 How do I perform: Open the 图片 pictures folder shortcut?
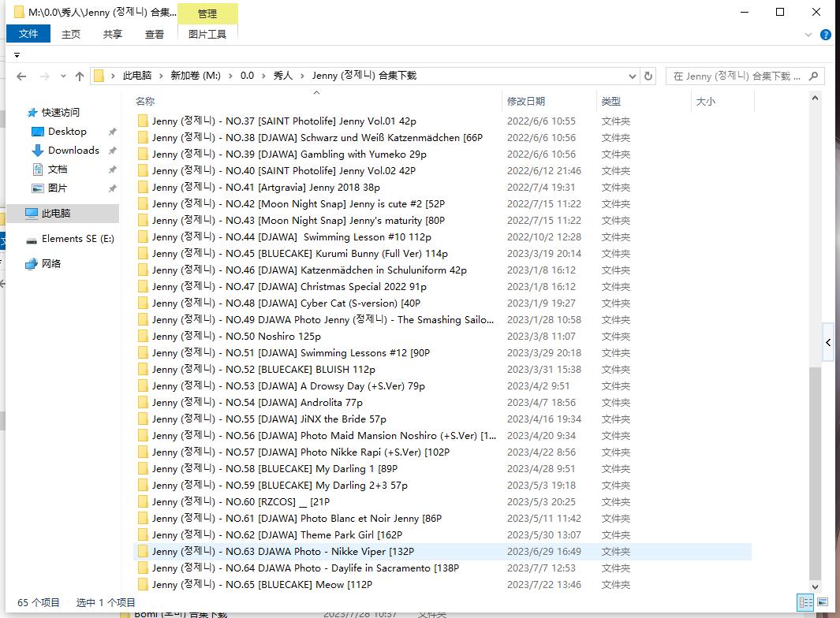point(58,188)
